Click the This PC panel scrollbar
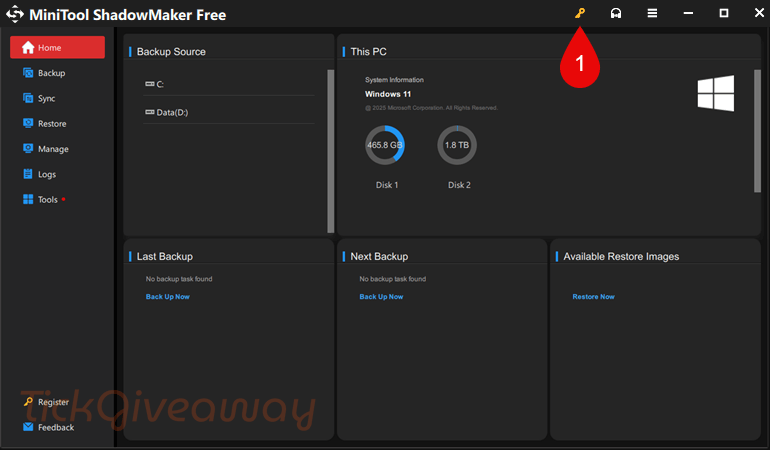Viewport: 770px width, 450px height. [757, 131]
